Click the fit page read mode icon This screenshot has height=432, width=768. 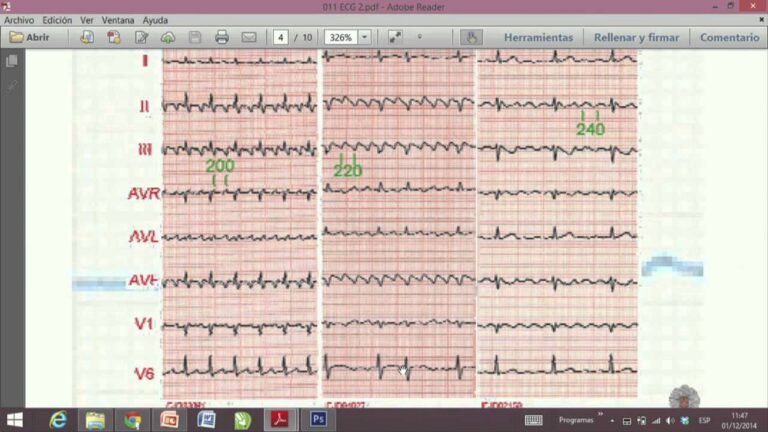[395, 37]
